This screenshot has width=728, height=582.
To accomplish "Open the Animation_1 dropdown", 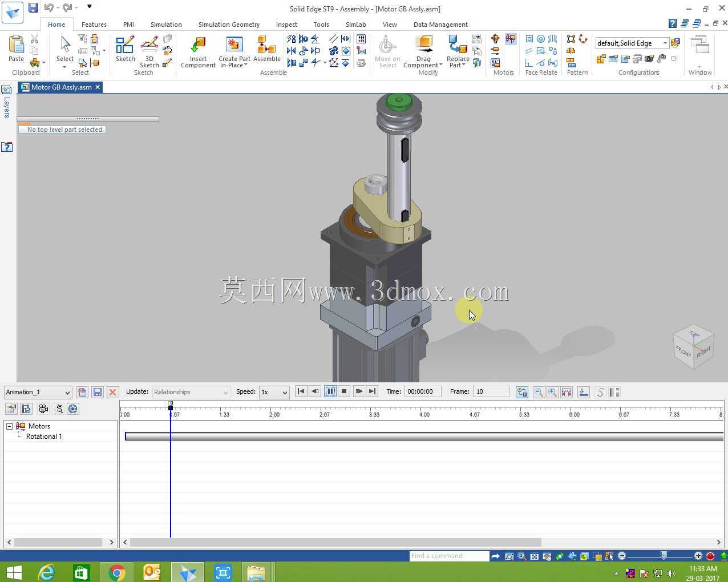I will (67, 393).
